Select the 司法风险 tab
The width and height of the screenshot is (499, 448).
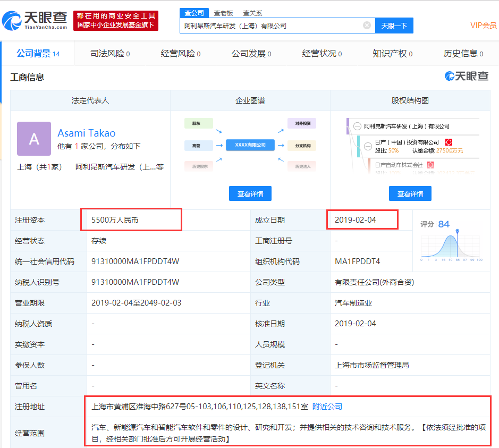point(110,54)
